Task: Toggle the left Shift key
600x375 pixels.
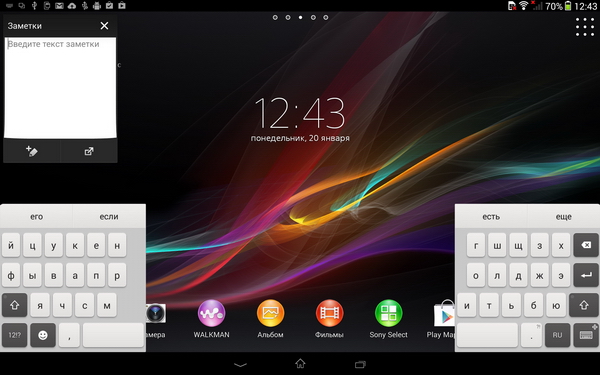Action: tap(15, 305)
